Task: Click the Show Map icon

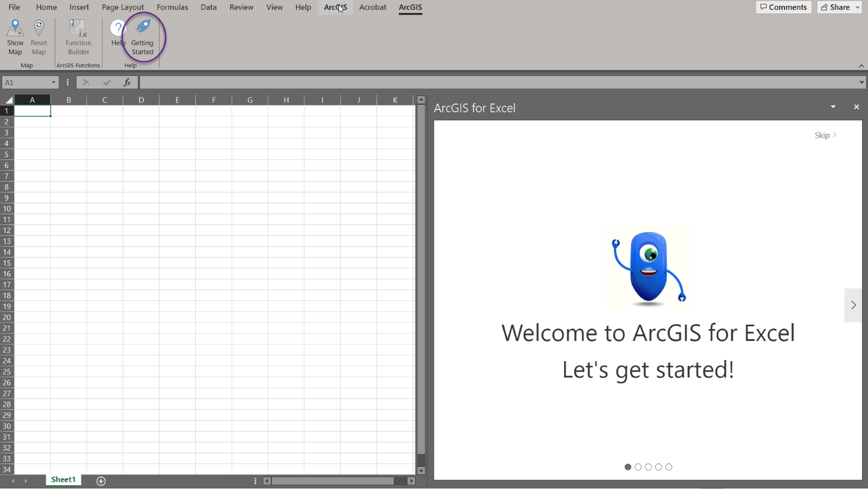Action: 15,37
